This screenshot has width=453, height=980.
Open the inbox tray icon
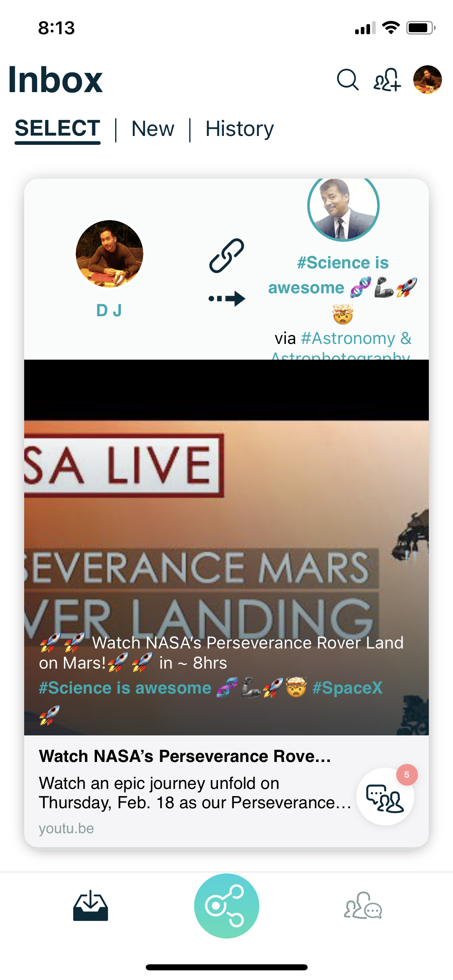tap(91, 906)
